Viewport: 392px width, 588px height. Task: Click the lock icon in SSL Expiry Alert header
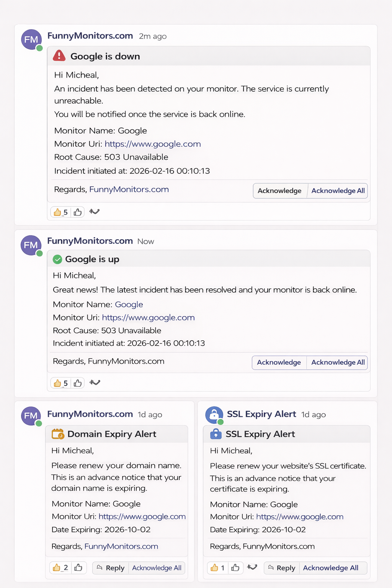pos(216,434)
